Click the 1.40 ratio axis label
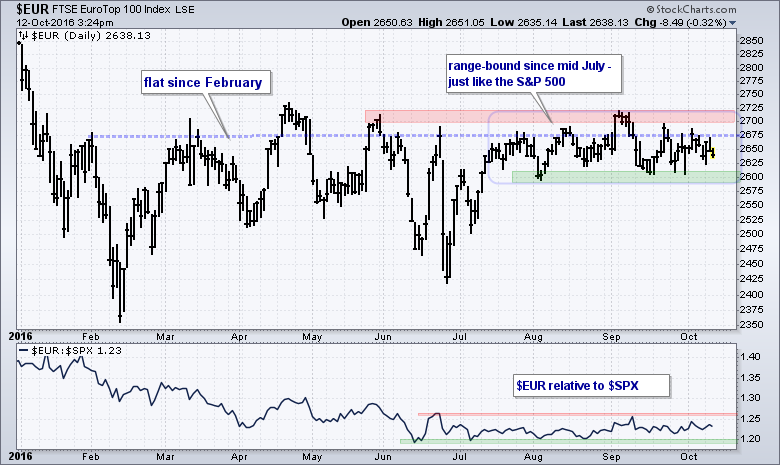The height and width of the screenshot is (465, 780). click(x=750, y=357)
